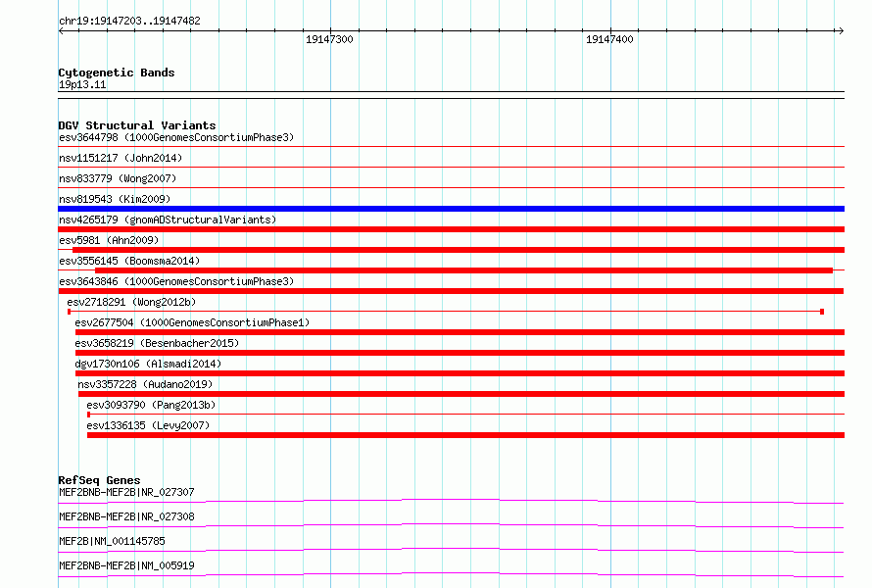
Task: Open variant nsv3357228 (Audano2019)
Action: [145, 384]
